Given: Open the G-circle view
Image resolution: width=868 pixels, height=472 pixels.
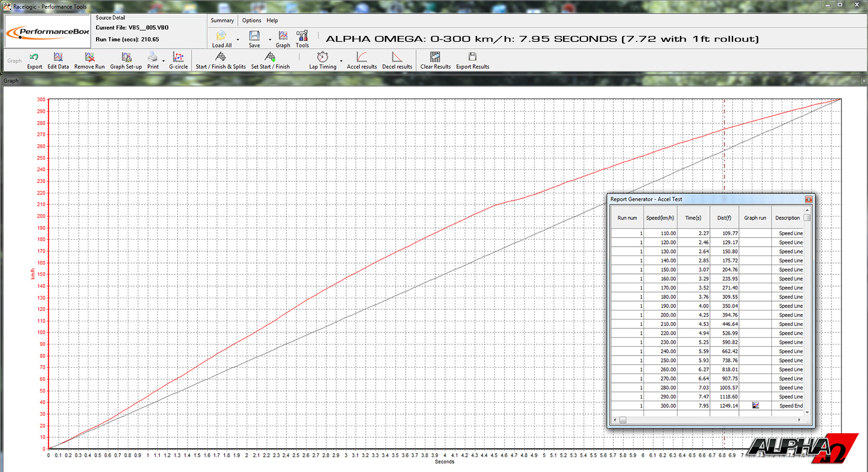Looking at the screenshot, I should [178, 57].
